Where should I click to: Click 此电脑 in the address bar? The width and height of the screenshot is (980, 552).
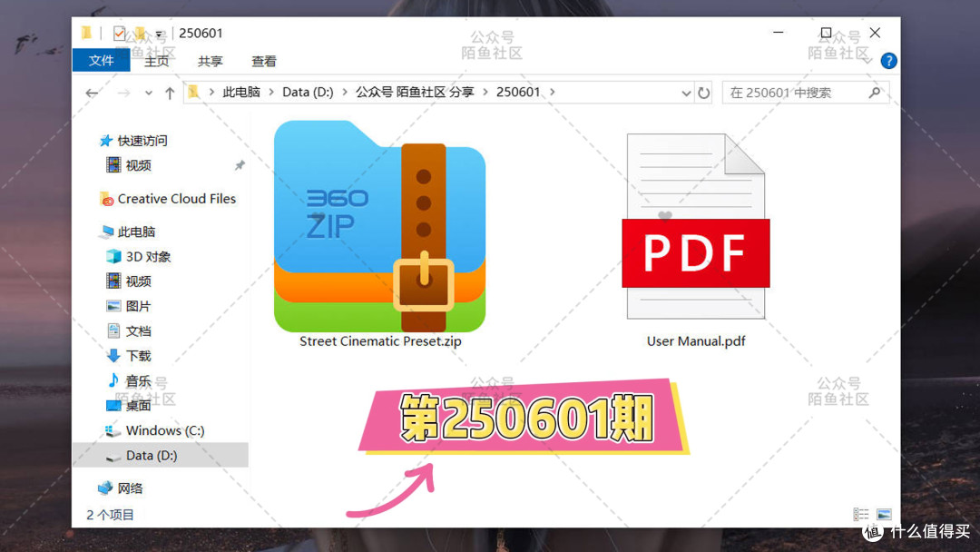[241, 92]
